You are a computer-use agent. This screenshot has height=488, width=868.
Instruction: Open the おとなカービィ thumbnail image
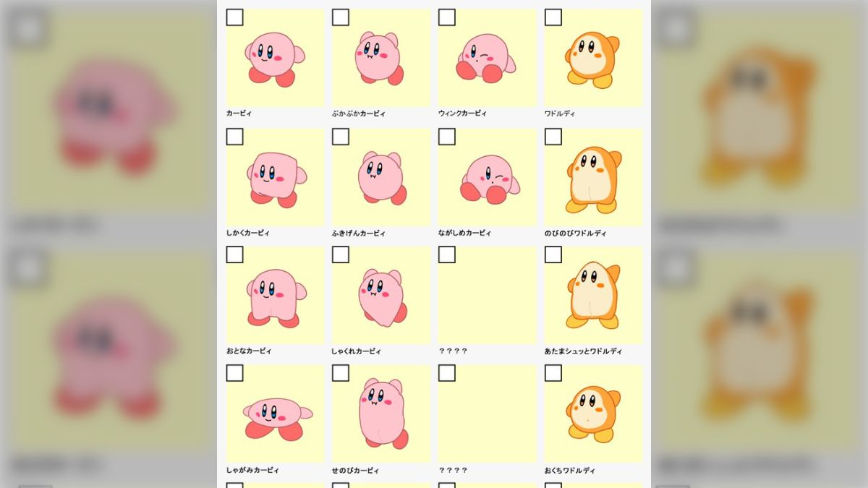click(275, 295)
